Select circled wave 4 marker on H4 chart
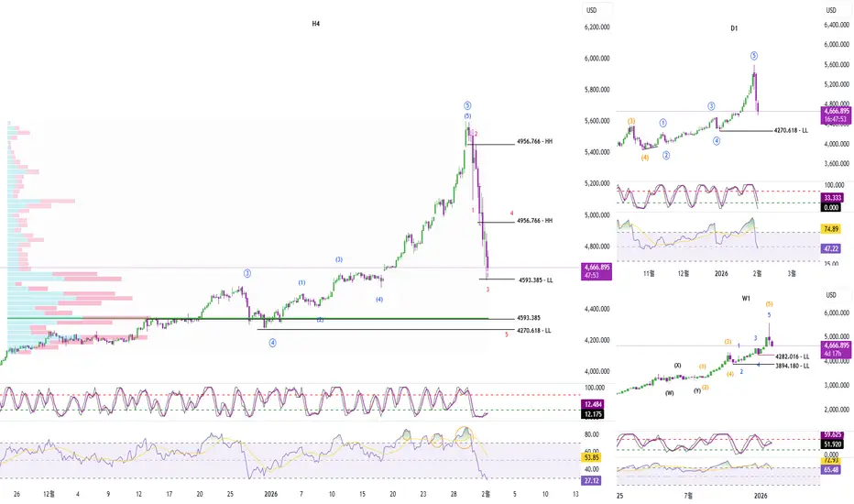Viewport: 854px width, 504px height. pos(272,343)
